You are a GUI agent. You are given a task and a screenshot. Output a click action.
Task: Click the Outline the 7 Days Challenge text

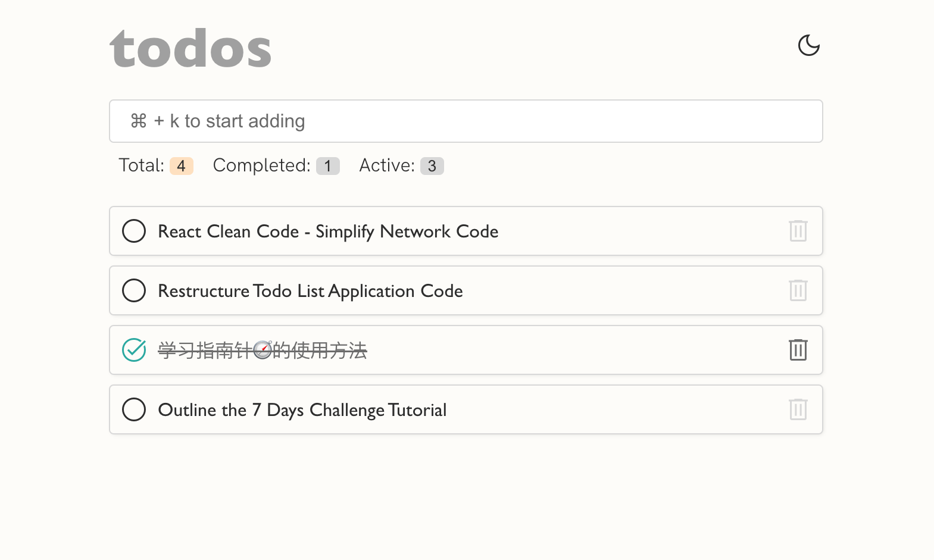(x=302, y=409)
